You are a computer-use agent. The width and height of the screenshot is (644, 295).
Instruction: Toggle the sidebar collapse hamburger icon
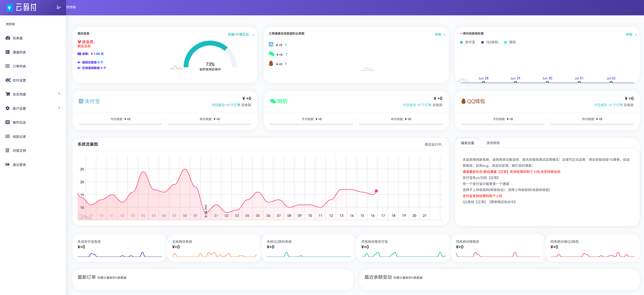tap(59, 7)
